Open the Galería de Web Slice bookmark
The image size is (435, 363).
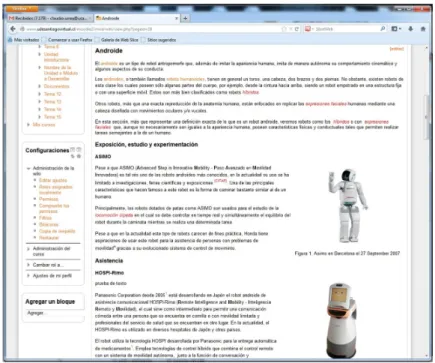click(117, 40)
